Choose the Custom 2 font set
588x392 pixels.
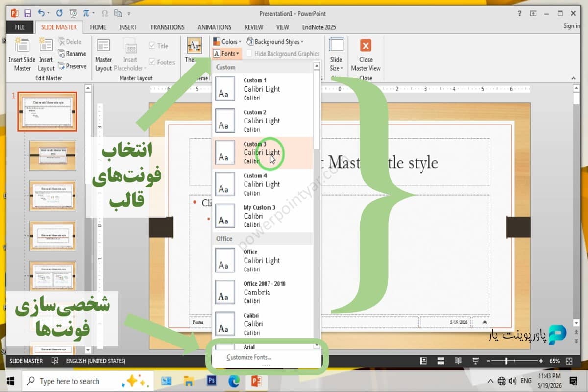coord(263,121)
